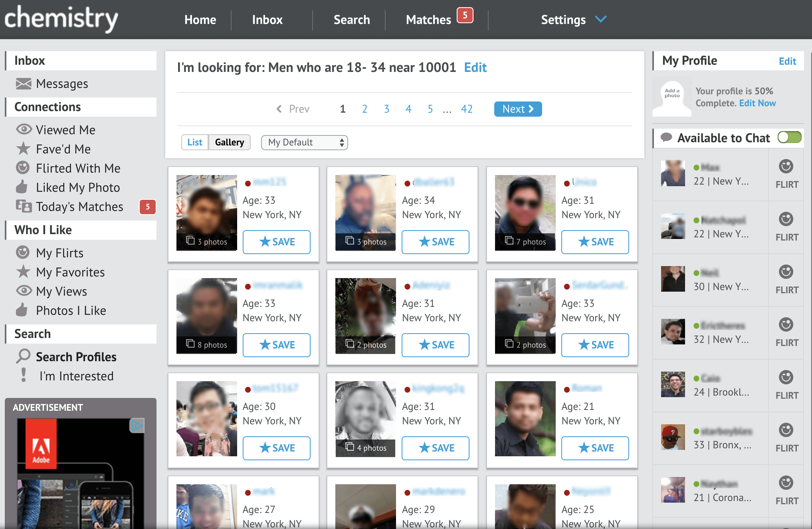Switch to List view
This screenshot has width=812, height=529.
pos(195,142)
